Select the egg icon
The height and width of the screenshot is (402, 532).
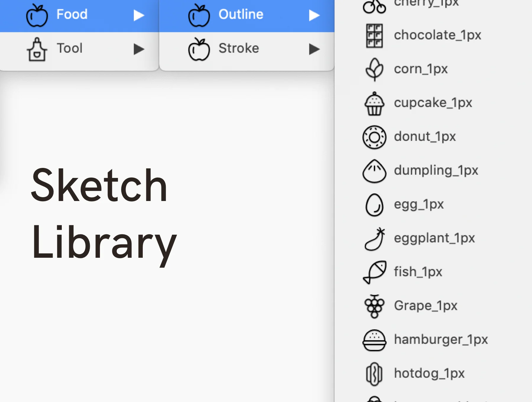pos(374,205)
